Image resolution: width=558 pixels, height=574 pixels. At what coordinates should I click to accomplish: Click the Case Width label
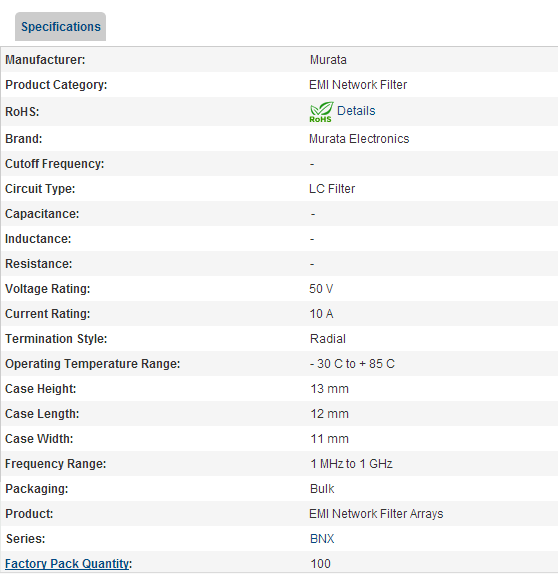tap(39, 439)
